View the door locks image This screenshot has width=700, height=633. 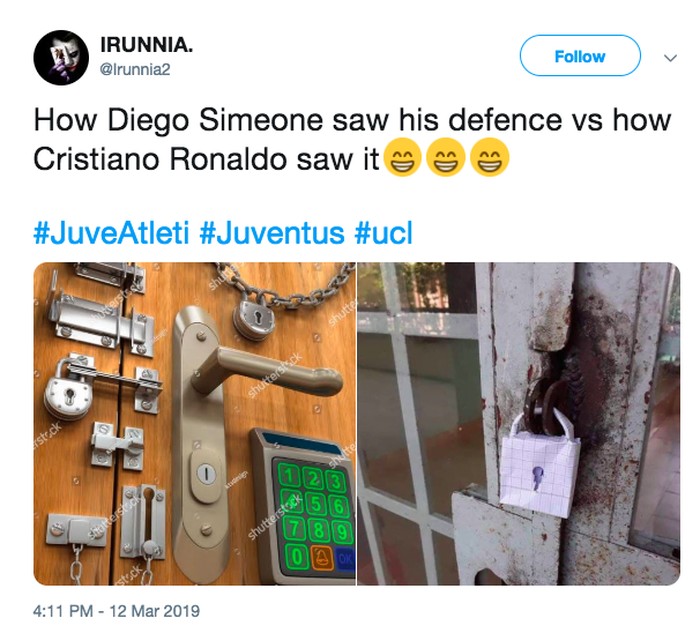pos(195,423)
